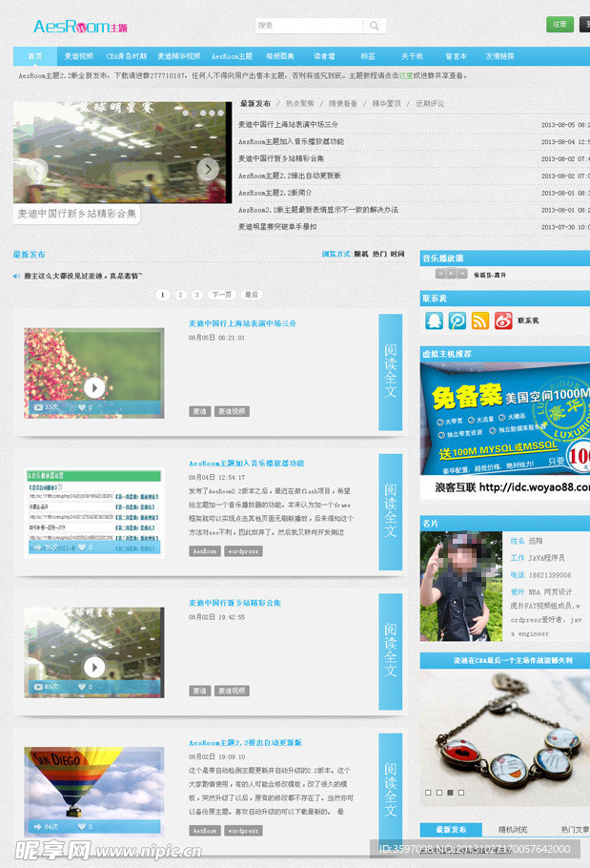Select last dot of top carousel indicator
Viewport: 590px width, 868px height.
220,113
